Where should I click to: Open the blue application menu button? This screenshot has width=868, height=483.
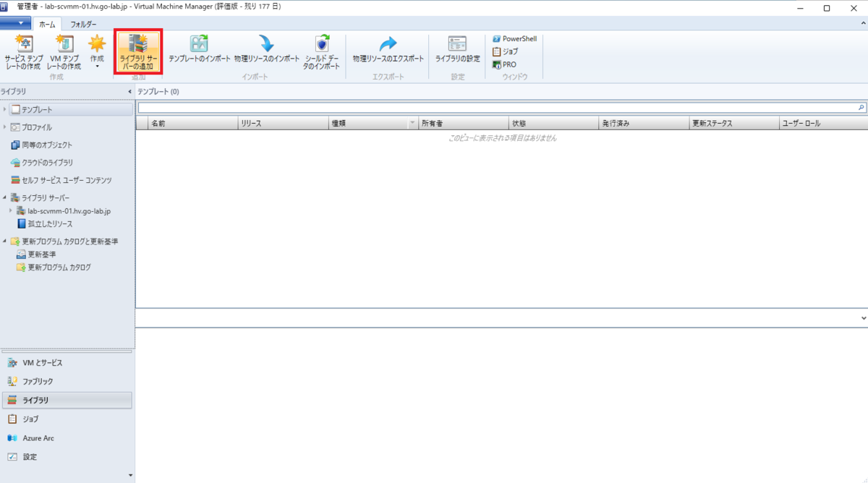(16, 23)
